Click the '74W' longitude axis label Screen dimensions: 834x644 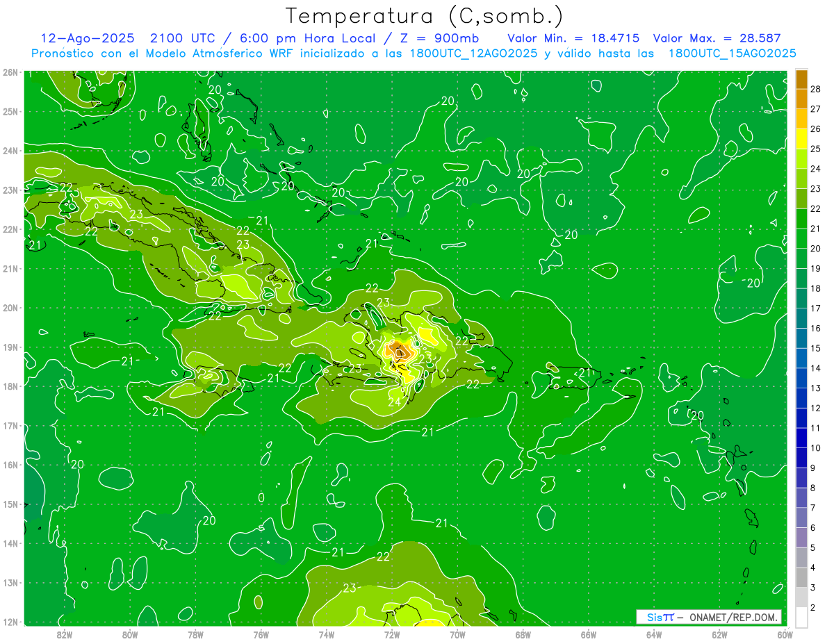point(327,634)
